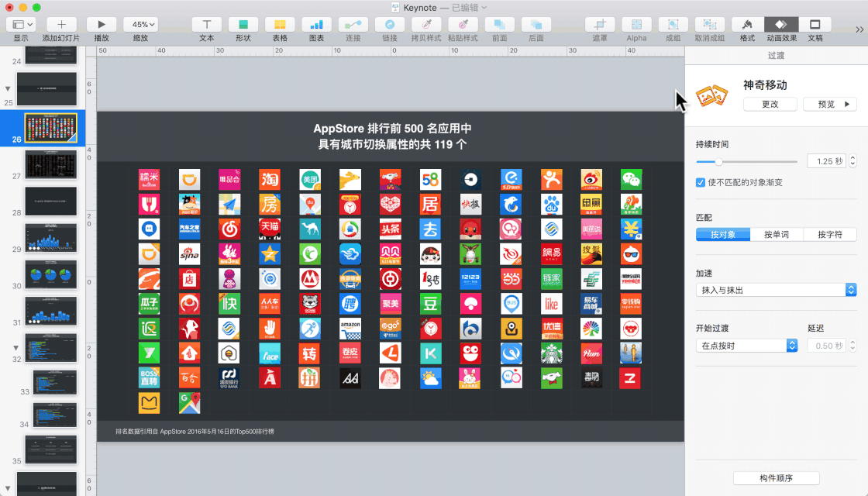Select slide 34 thumbnail
This screenshot has height=496, width=868.
(x=55, y=415)
